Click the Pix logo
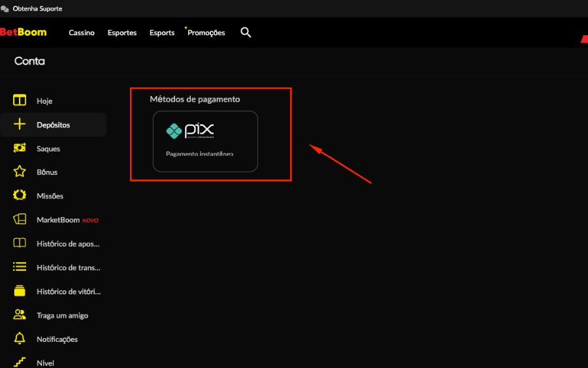Viewport: 588px width, 368px height. click(189, 130)
